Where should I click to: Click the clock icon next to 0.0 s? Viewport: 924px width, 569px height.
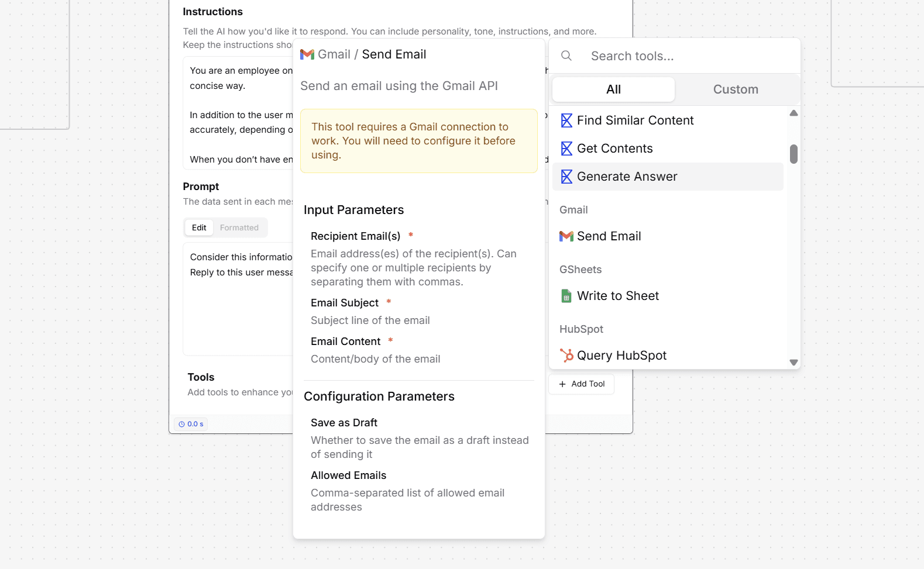181,424
